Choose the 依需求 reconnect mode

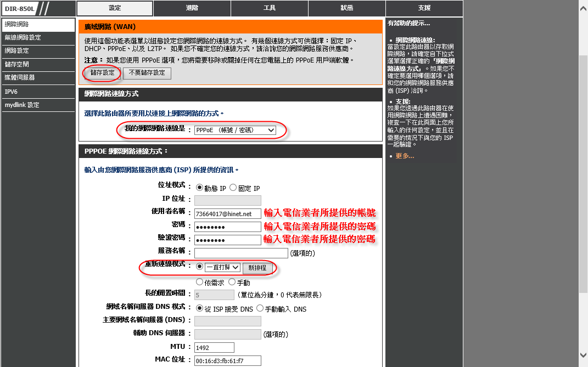pyautogui.click(x=199, y=282)
